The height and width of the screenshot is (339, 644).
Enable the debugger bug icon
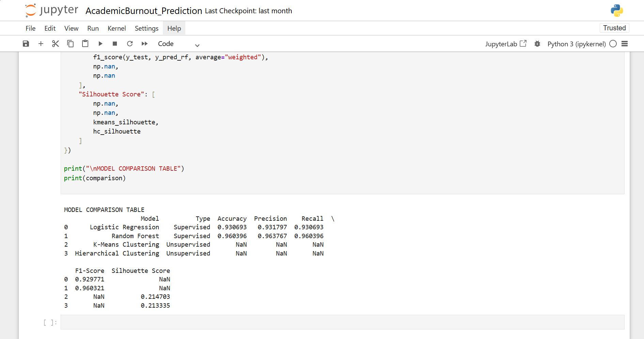[x=537, y=44]
